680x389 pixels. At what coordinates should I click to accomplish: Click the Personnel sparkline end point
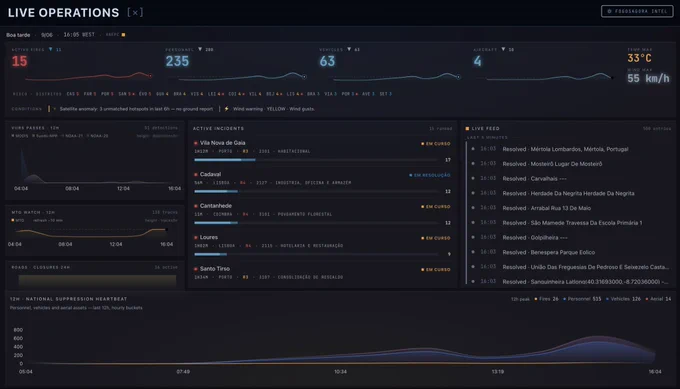[x=304, y=77]
